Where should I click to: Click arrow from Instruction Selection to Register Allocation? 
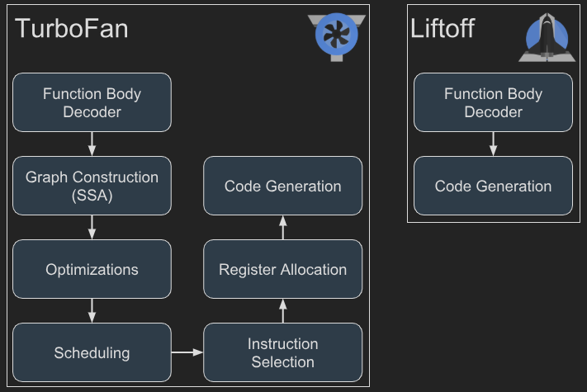pos(283,311)
